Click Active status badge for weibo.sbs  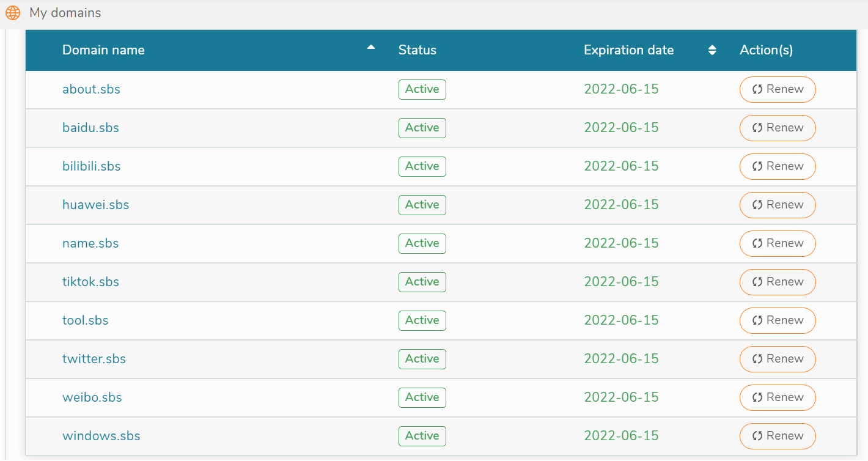422,397
